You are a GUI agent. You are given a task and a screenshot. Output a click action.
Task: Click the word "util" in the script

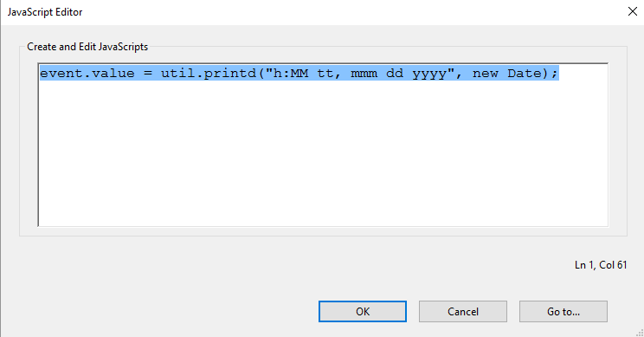177,74
